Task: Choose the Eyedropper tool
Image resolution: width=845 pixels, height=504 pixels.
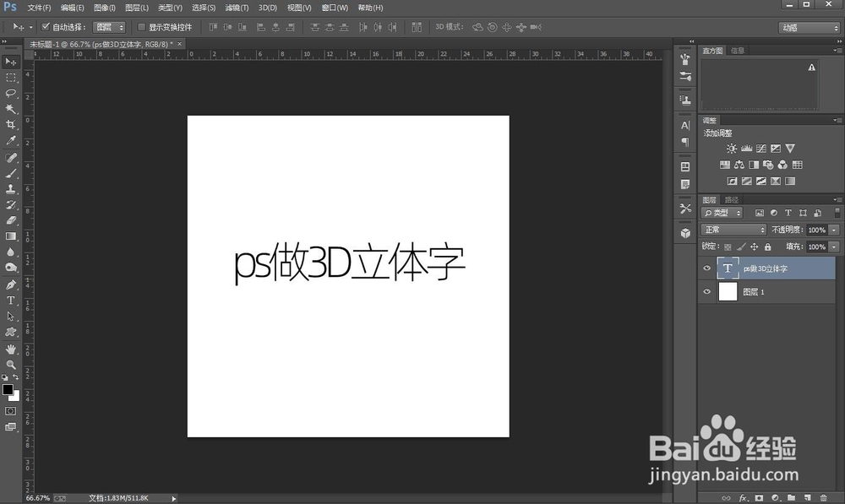Action: coord(10,141)
